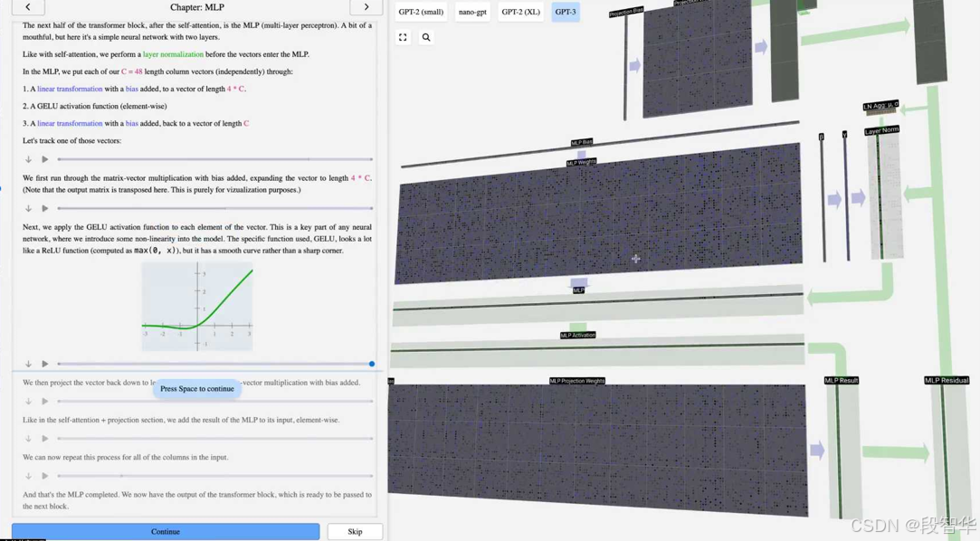Click the LN Agg label
This screenshot has width=980, height=541.
point(880,106)
